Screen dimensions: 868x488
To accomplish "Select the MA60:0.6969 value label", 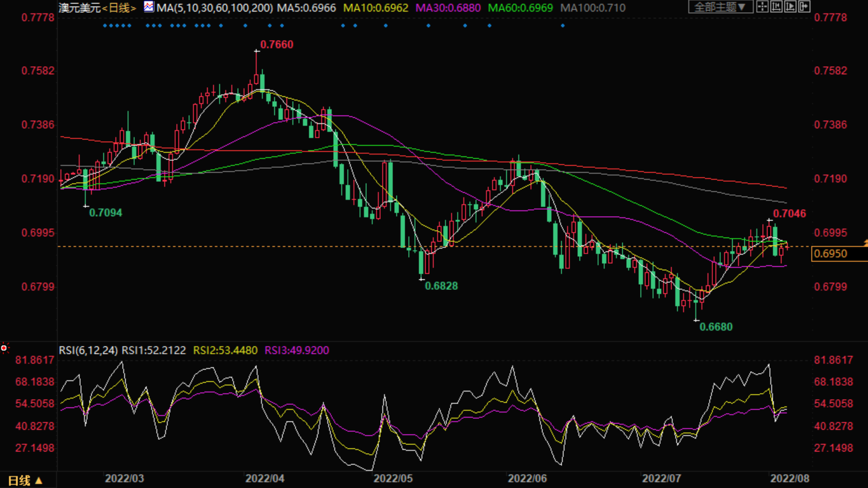I will (520, 8).
